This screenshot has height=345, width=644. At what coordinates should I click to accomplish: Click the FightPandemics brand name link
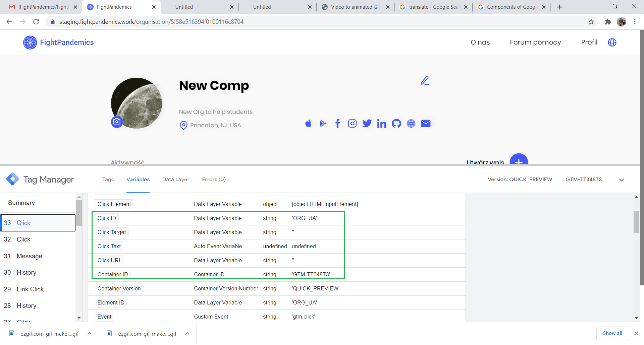click(67, 43)
